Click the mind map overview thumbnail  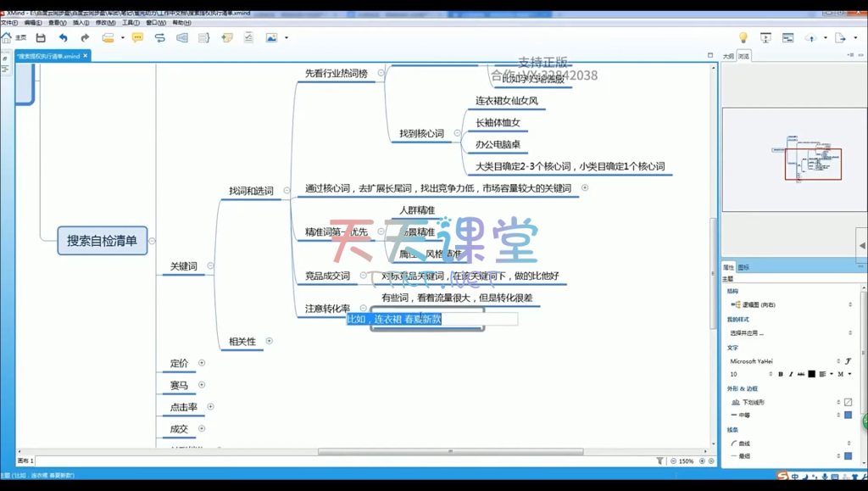point(793,159)
